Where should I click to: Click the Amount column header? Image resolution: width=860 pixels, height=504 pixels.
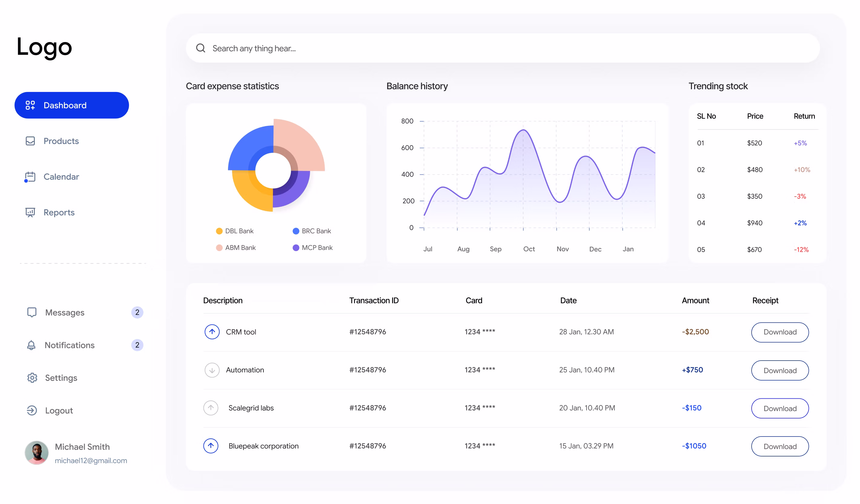[x=696, y=300]
